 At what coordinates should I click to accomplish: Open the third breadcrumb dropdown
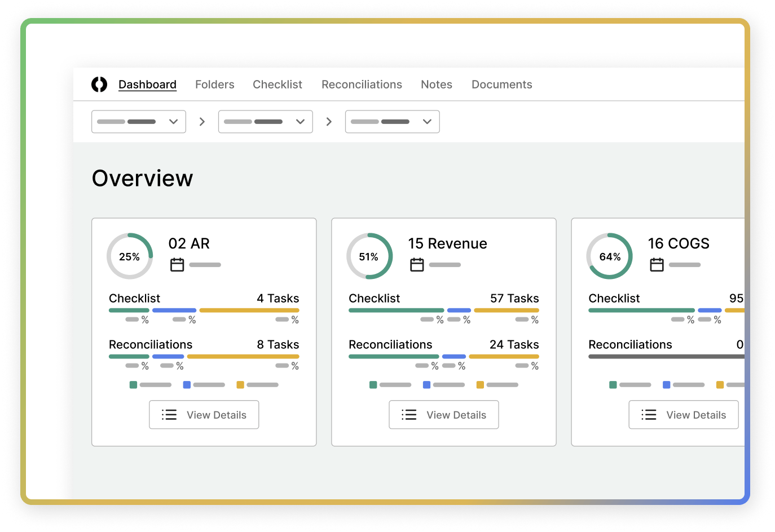[393, 122]
